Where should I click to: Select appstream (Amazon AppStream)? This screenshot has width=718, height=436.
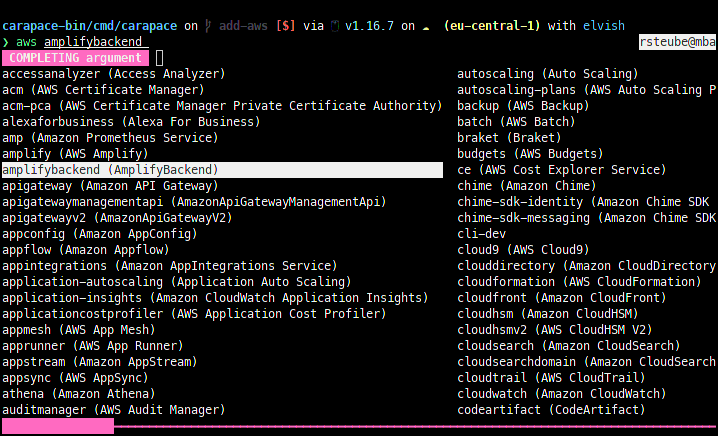coord(99,362)
